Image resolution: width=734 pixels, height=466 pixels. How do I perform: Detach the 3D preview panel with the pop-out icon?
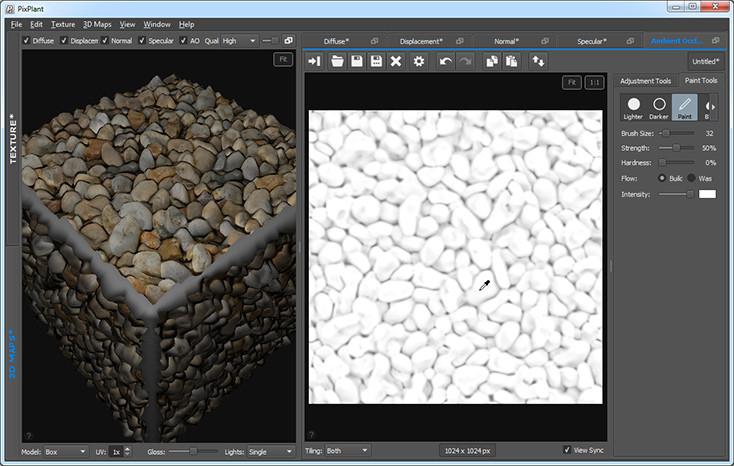pyautogui.click(x=289, y=41)
